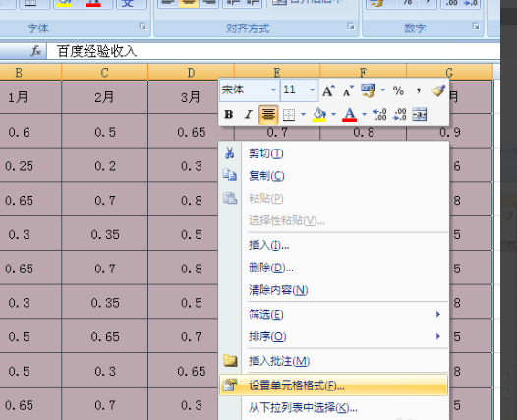The height and width of the screenshot is (420, 517).
Task: Click Italic in the mini toolbar
Action: (x=249, y=115)
